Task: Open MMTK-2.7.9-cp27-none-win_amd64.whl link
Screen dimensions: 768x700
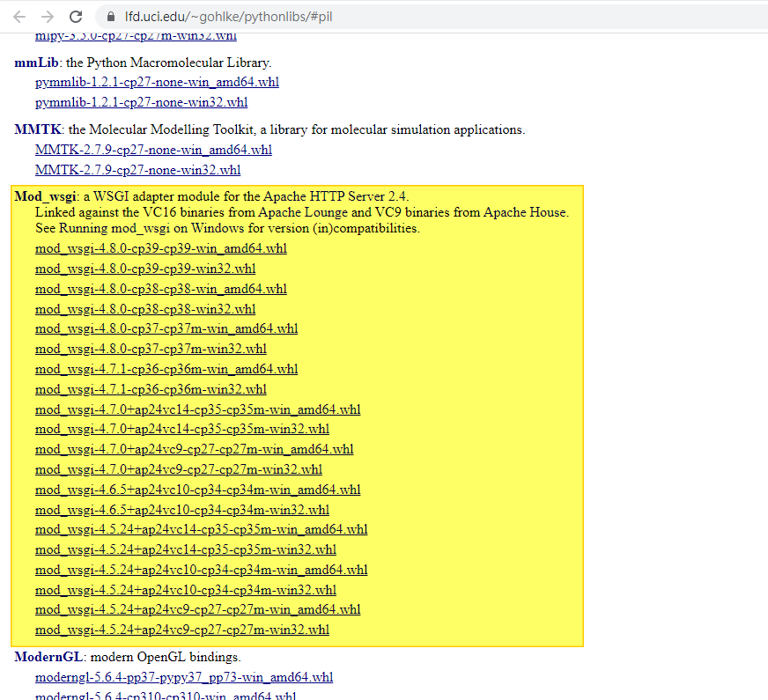Action: click(154, 150)
